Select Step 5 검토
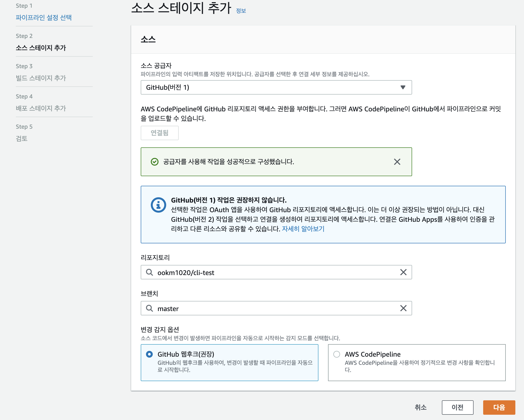Image resolution: width=524 pixels, height=420 pixels. [22, 138]
